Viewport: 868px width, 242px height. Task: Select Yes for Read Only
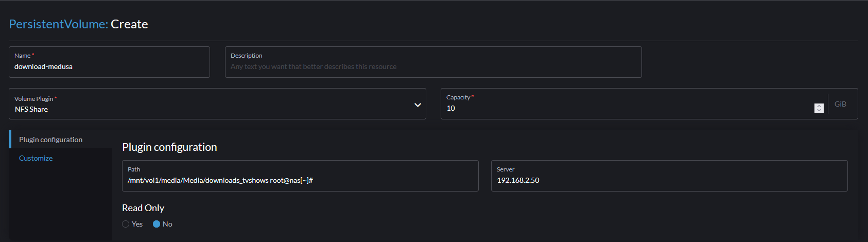(x=126, y=224)
